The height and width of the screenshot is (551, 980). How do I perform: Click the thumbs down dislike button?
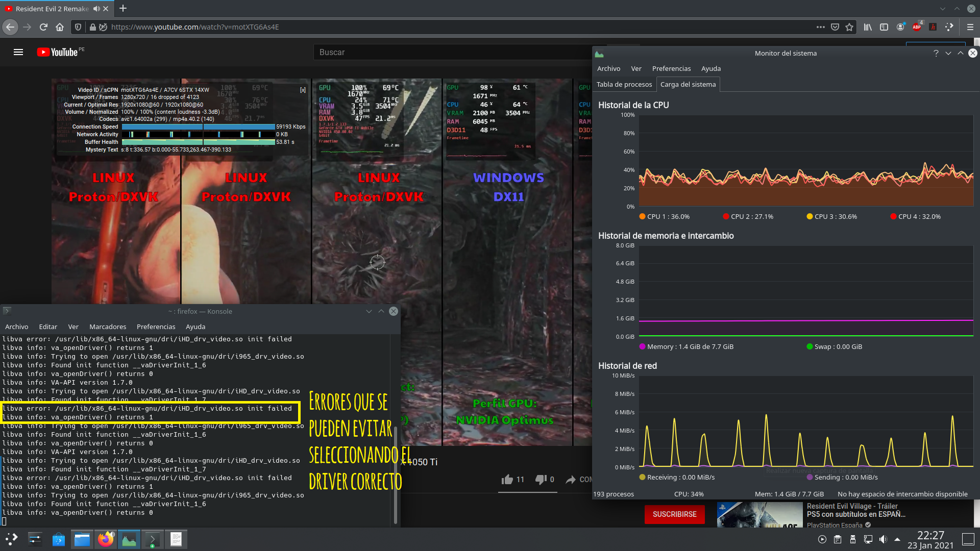point(541,479)
